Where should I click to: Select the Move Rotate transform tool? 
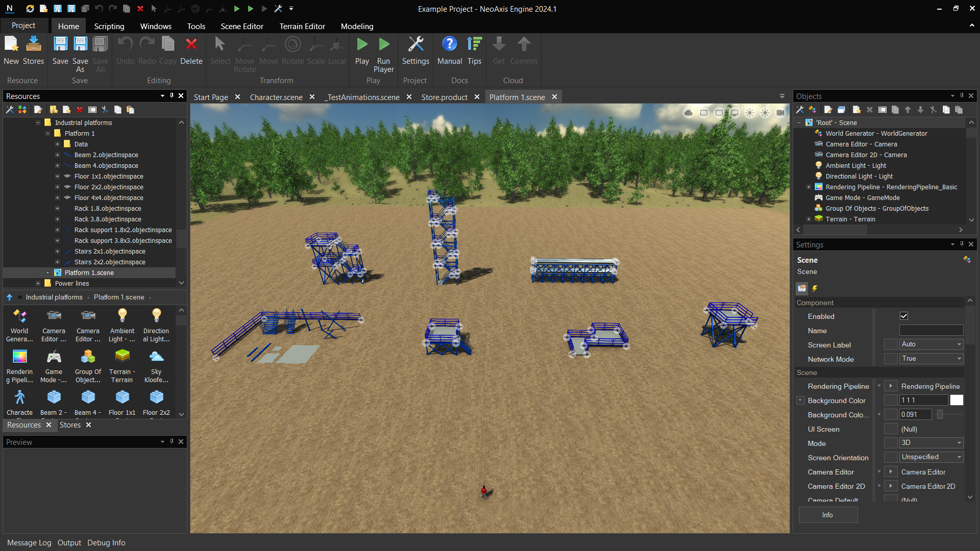pyautogui.click(x=244, y=51)
